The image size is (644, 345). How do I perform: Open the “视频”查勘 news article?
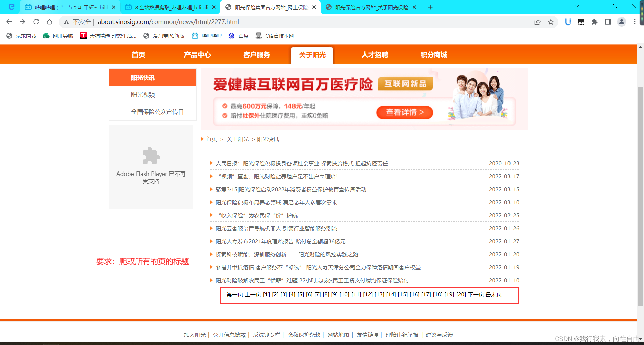point(278,176)
